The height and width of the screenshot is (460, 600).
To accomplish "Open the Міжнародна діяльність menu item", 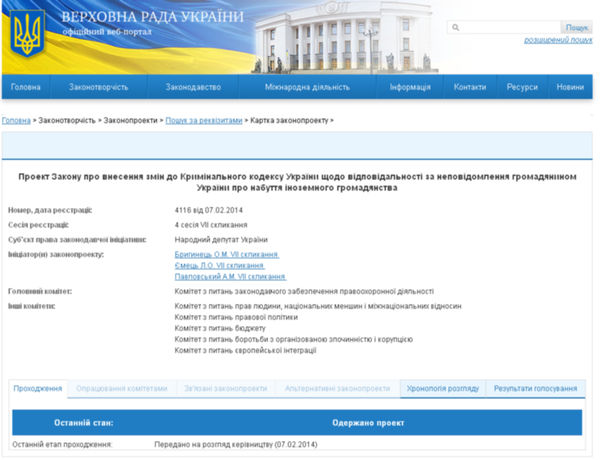I will pos(307,87).
